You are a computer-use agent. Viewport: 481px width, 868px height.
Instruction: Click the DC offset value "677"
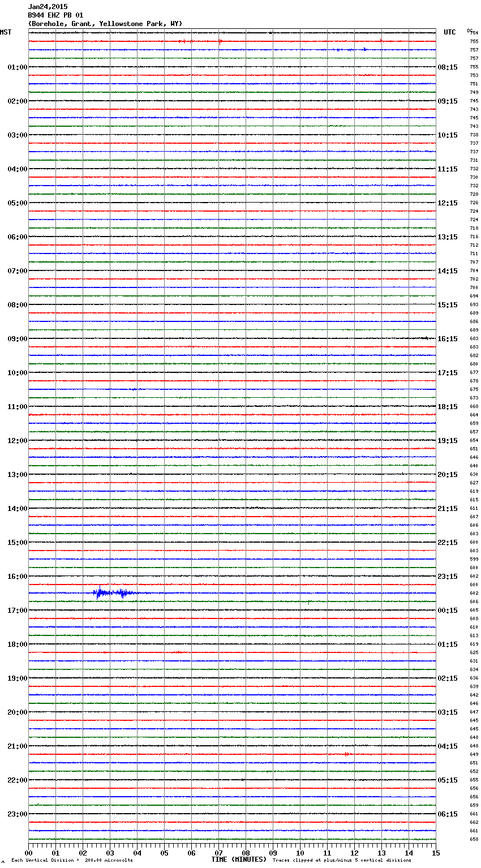tap(474, 372)
